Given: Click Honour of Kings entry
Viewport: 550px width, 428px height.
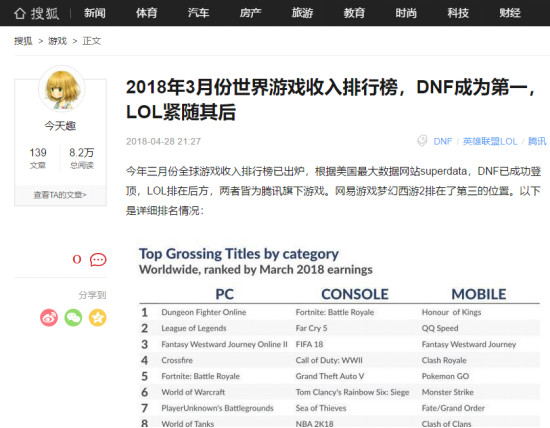Looking at the screenshot, I should click(x=451, y=312).
